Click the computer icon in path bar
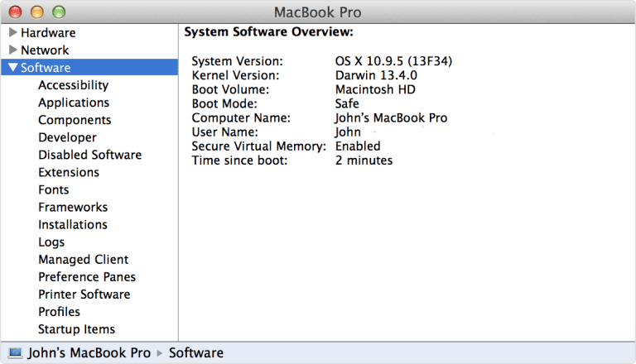Image resolution: width=636 pixels, height=364 pixels. 16,353
